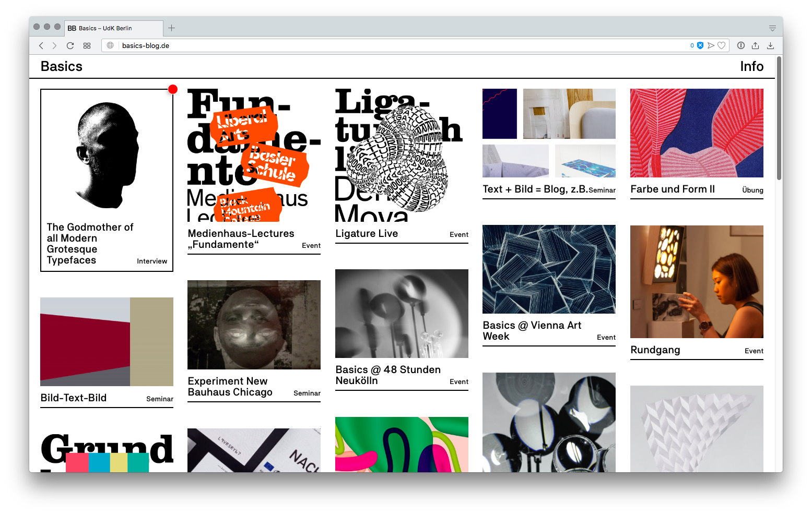Open the Info page link
Screen dimensions: 812x514
tap(751, 66)
